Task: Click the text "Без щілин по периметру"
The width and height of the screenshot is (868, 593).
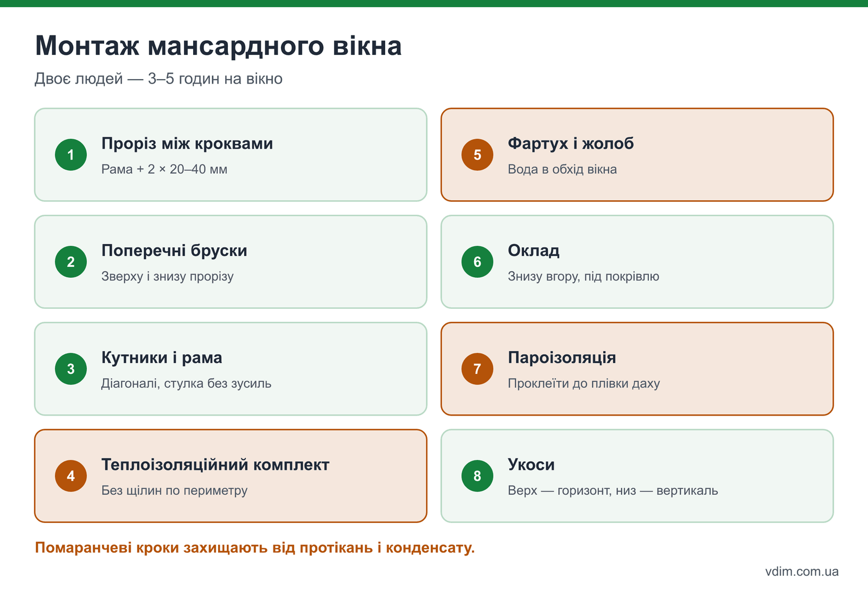Action: click(175, 490)
